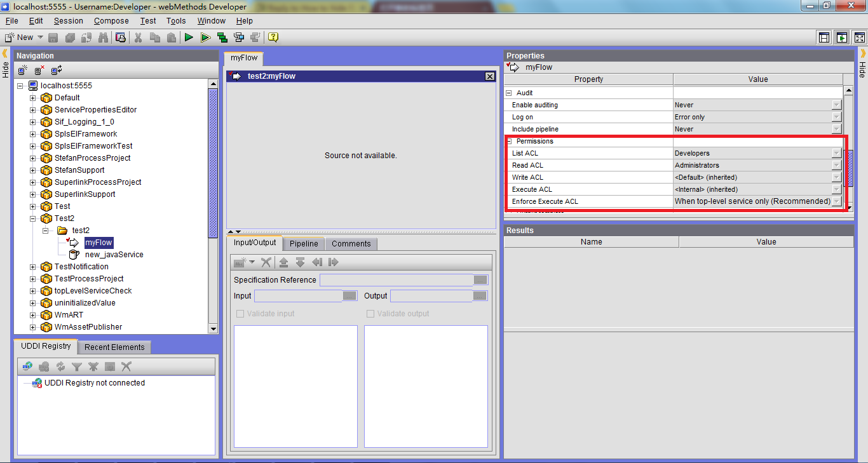
Task: Select the localhost:5555 server node
Action: pyautogui.click(x=66, y=86)
